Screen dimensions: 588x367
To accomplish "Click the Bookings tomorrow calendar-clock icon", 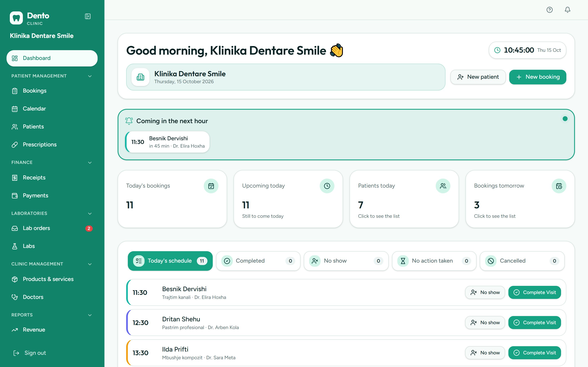I will 559,186.
